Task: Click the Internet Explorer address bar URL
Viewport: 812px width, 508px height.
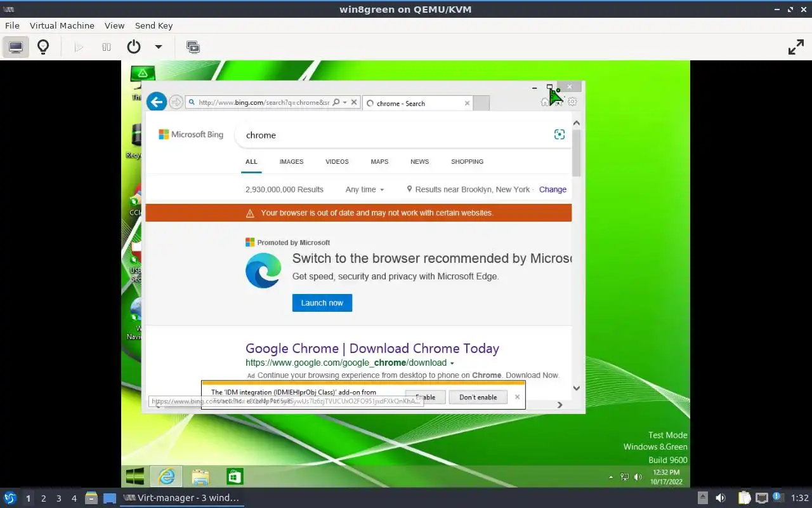Action: (264, 102)
